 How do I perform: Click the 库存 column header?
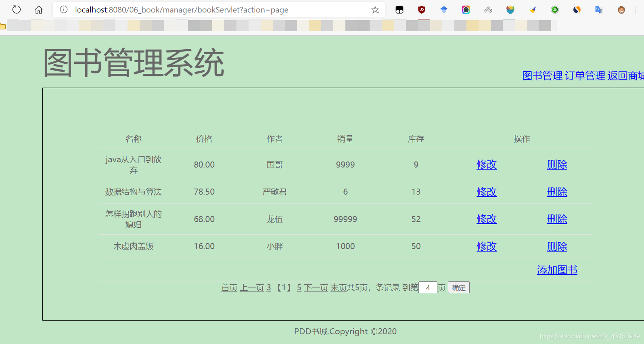point(416,139)
